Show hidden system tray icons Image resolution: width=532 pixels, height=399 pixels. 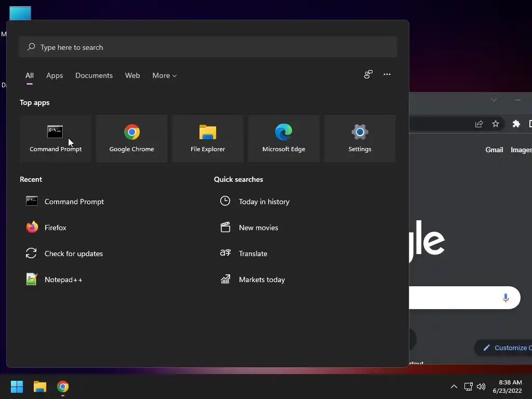click(x=454, y=387)
